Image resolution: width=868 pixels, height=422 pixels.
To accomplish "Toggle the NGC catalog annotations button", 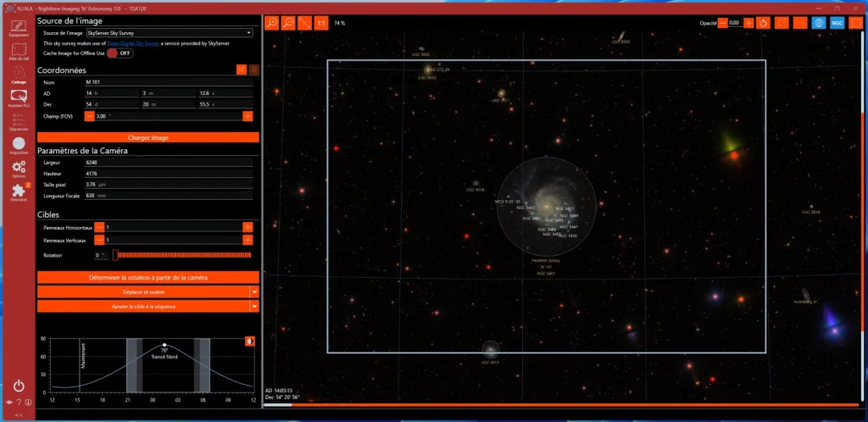I will [x=837, y=23].
